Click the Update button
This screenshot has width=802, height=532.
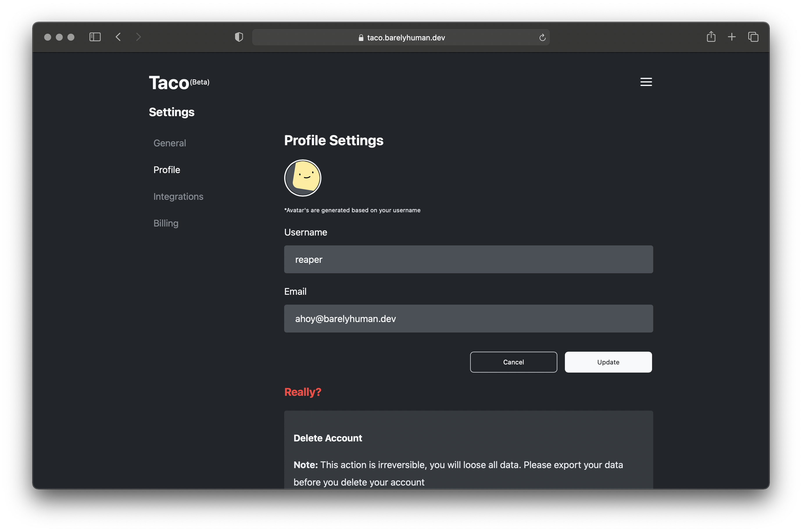click(608, 362)
